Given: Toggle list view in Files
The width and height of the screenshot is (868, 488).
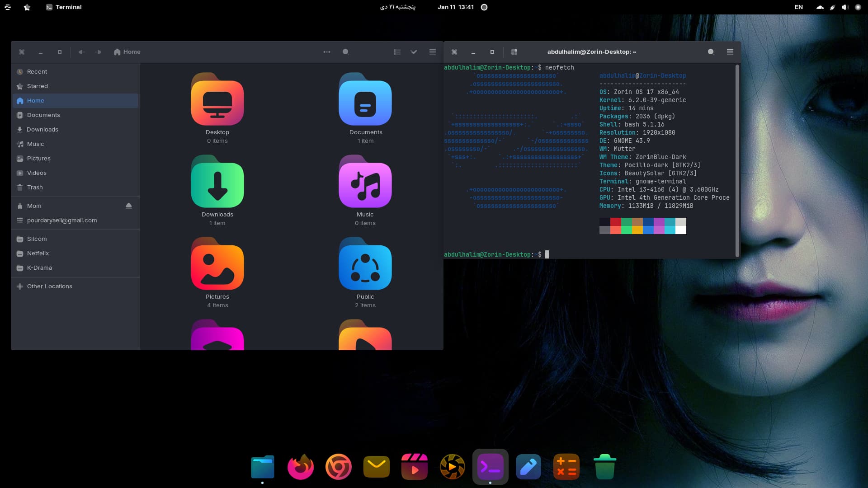Looking at the screenshot, I should (x=397, y=52).
